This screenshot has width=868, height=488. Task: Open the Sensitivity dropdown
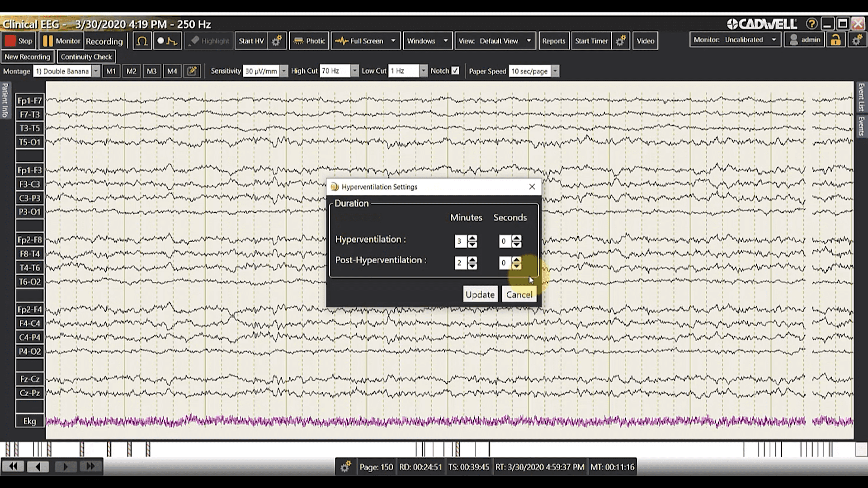click(284, 71)
